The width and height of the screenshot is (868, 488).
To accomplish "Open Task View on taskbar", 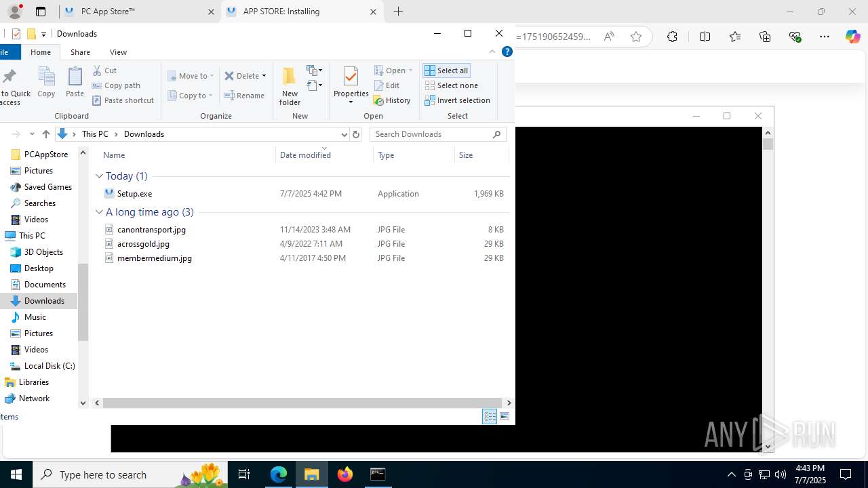I will click(x=244, y=474).
